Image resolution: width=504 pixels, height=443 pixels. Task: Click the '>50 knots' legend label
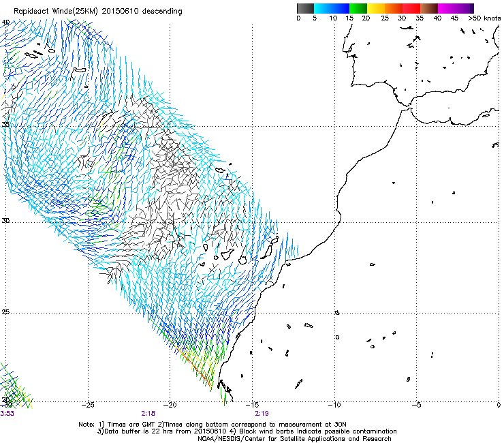coord(484,18)
